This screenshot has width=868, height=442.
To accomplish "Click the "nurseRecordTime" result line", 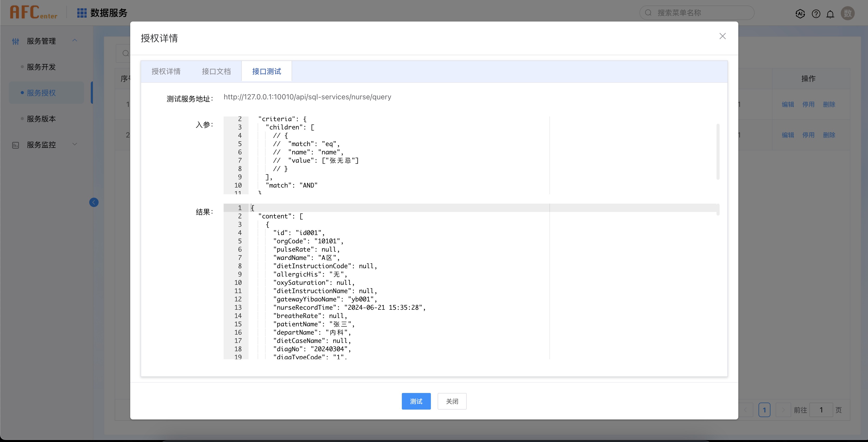I will coord(349,308).
